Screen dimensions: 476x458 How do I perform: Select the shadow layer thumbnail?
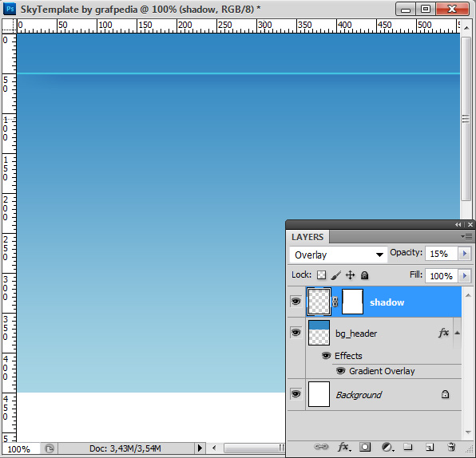tap(319, 302)
